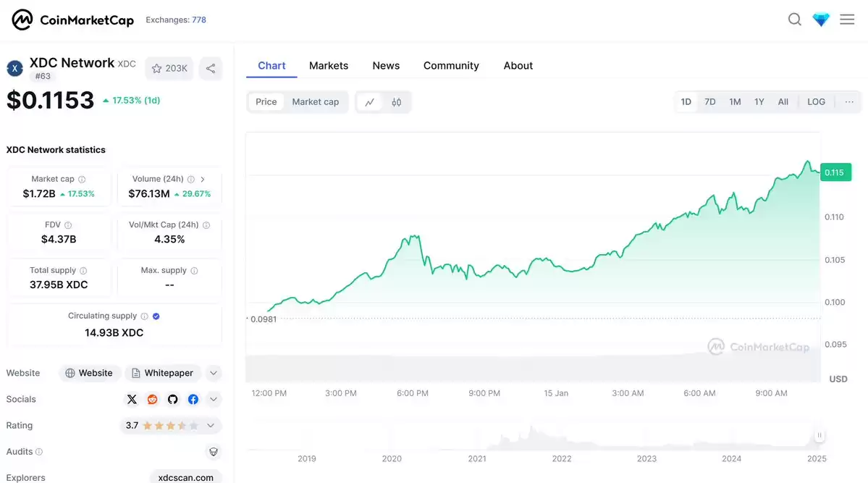Click the timeline range slider handle
The width and height of the screenshot is (868, 483).
(819, 435)
